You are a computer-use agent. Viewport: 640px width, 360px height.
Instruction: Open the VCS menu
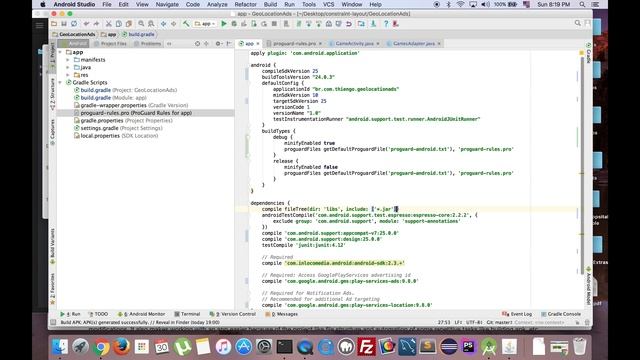point(329,4)
